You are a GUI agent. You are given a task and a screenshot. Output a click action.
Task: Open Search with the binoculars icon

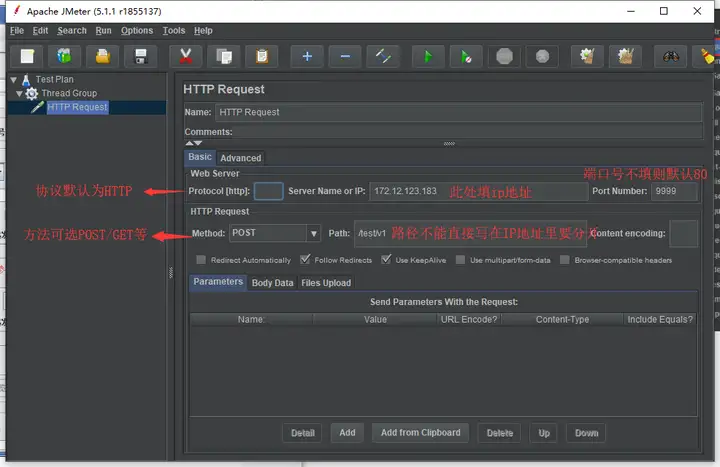[x=671, y=56]
